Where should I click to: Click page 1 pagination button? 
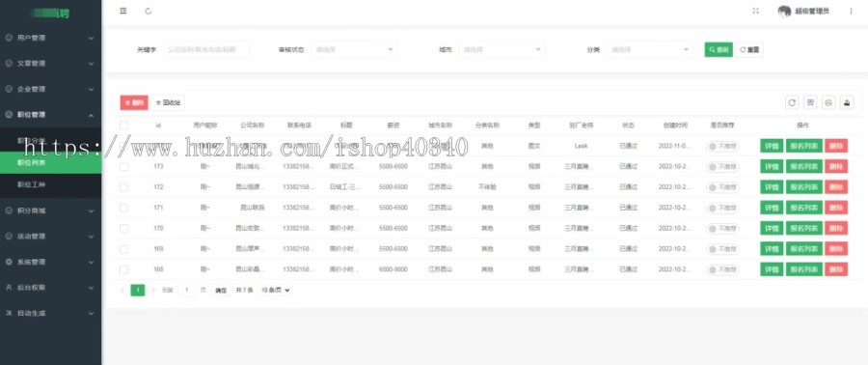click(138, 290)
